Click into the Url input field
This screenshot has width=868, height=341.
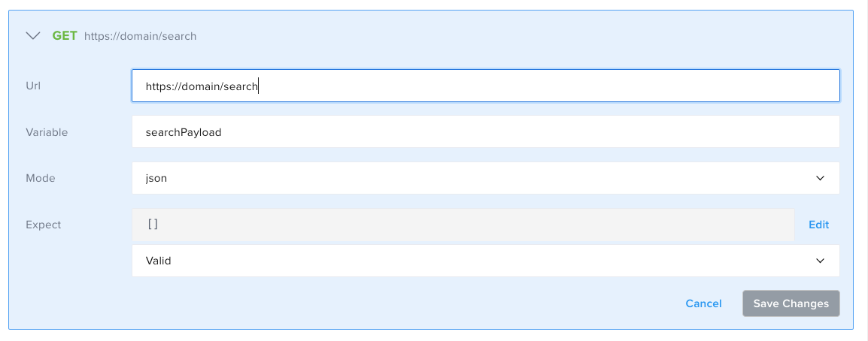point(485,86)
